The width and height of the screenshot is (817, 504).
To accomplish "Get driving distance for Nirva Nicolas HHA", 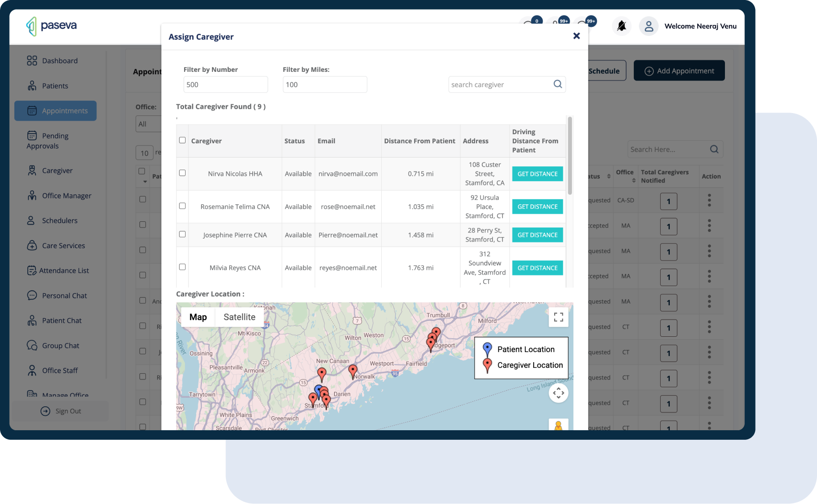I will 537,174.
